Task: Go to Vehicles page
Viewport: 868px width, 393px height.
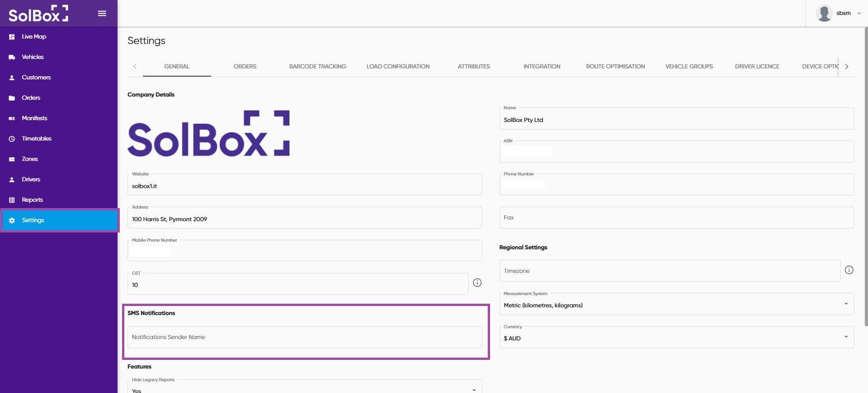Action: (x=59, y=57)
